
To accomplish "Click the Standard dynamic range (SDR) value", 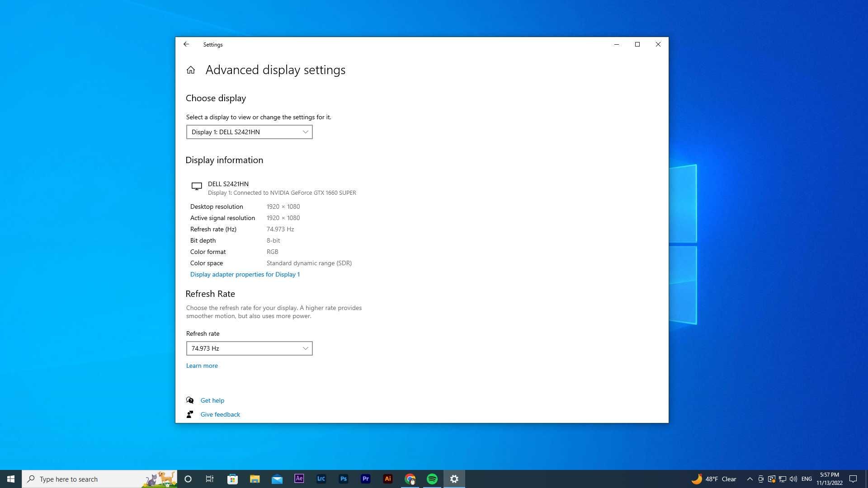I will point(309,263).
